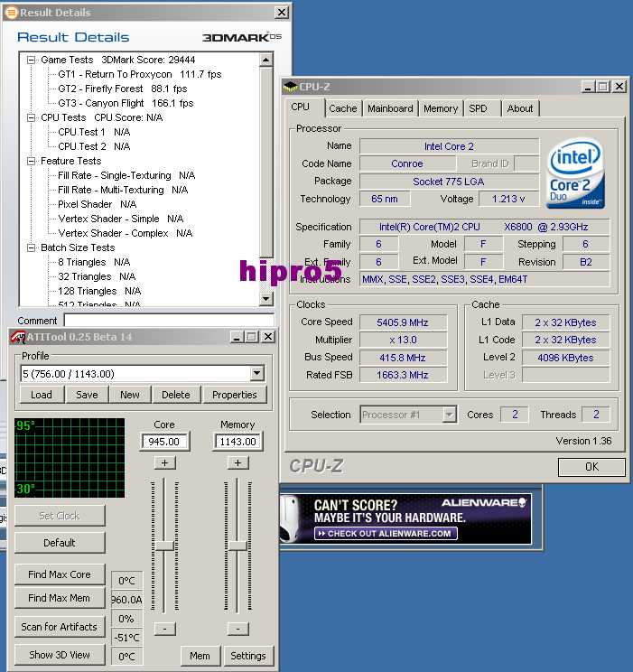
Task: Increase core clock with plus button
Action: tap(164, 462)
